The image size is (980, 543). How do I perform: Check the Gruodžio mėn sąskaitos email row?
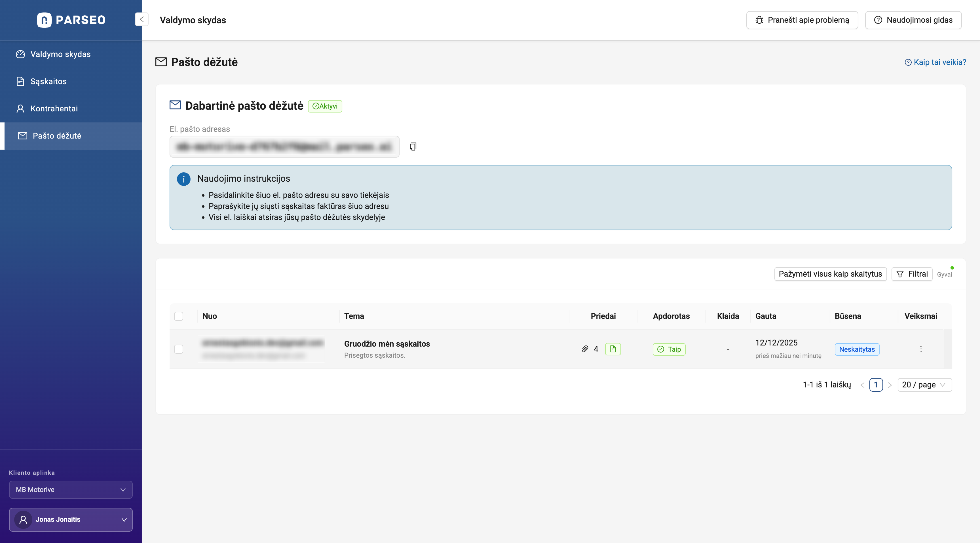click(x=178, y=349)
